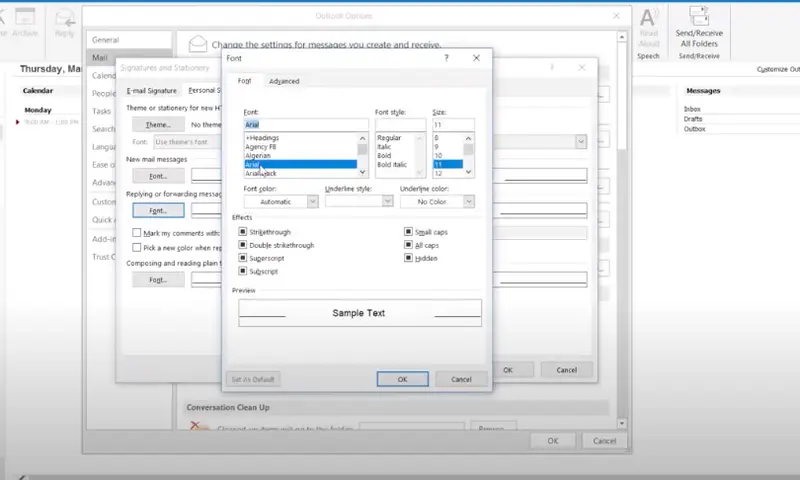
Task: Click Size list up arrow
Action: coord(468,138)
